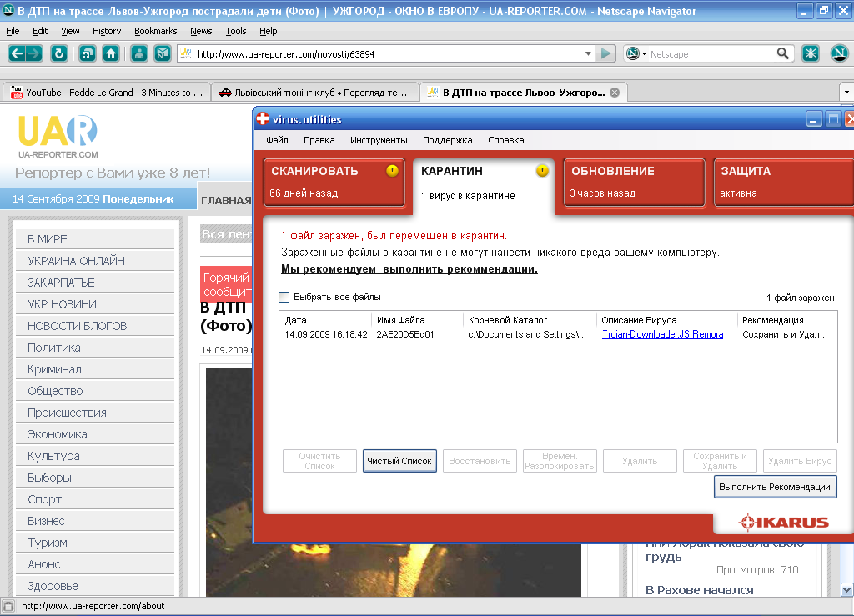Open the Netscape mail icon in the toolbar
The image size is (854, 616).
[163, 53]
